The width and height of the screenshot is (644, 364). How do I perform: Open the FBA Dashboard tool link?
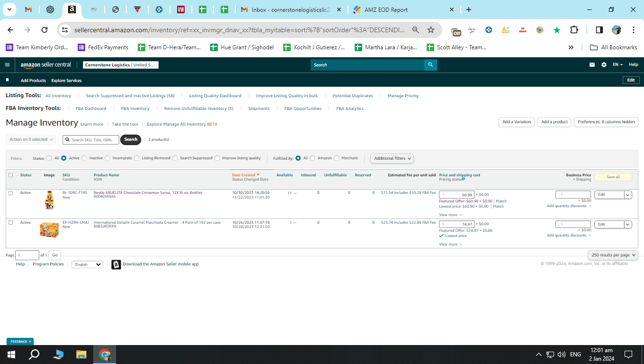click(91, 109)
